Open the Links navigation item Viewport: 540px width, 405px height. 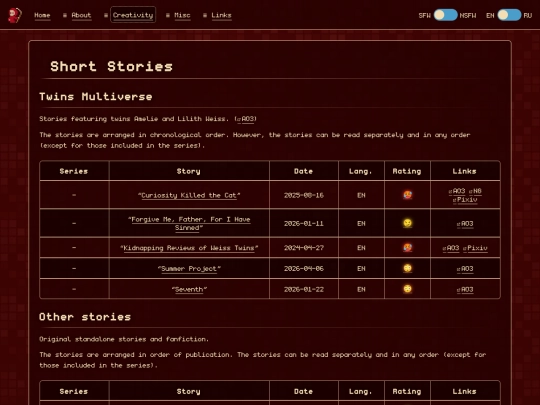(x=221, y=15)
